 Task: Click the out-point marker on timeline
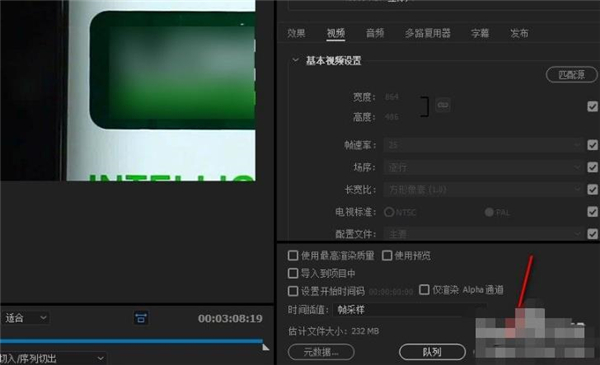266,347
